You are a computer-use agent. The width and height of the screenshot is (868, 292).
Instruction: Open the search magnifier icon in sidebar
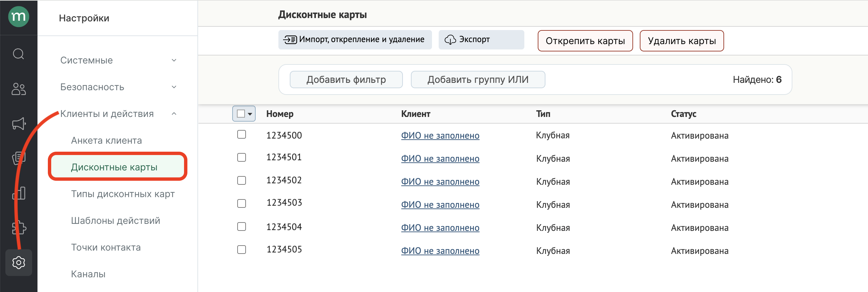[18, 54]
